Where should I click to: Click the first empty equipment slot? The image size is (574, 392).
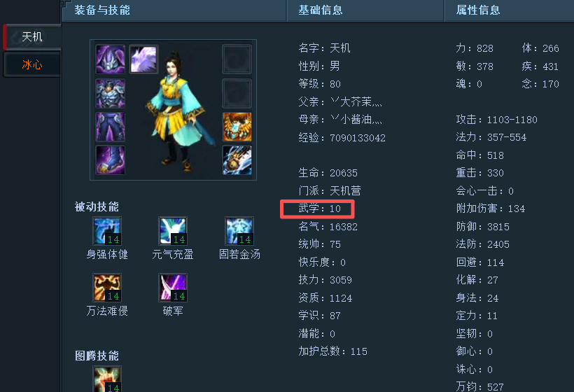tap(237, 59)
